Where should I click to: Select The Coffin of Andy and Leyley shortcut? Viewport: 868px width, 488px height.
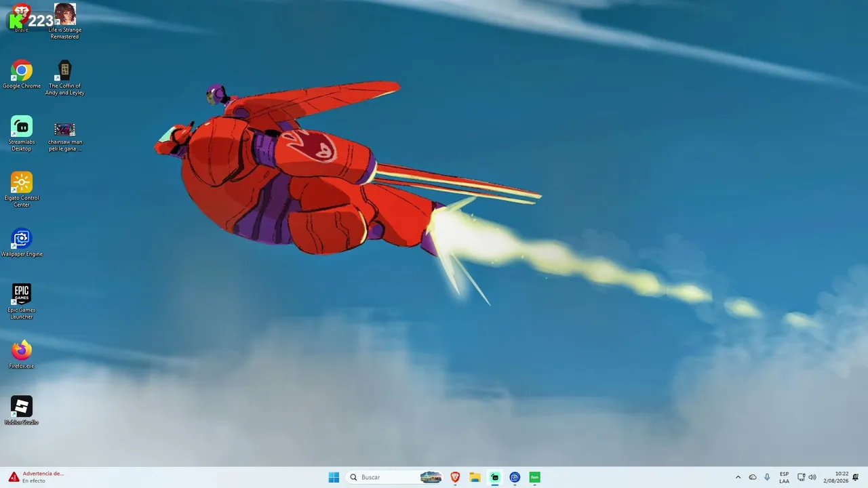click(65, 78)
